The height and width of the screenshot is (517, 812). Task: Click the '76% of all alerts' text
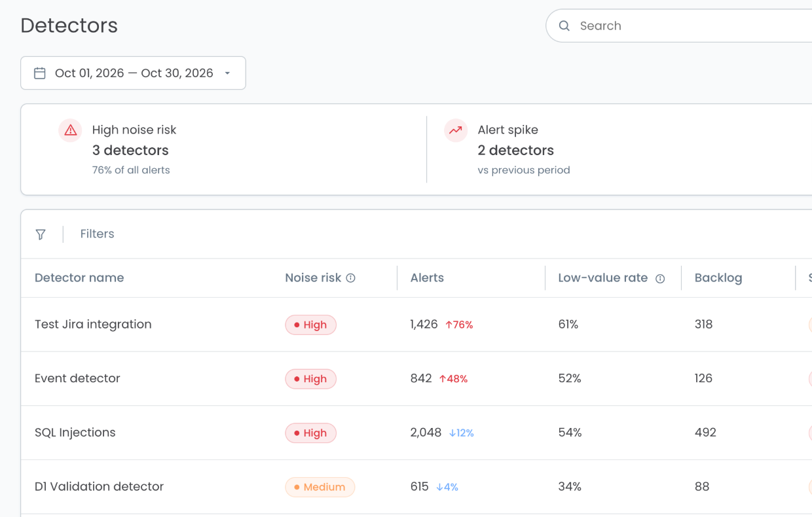(x=131, y=170)
